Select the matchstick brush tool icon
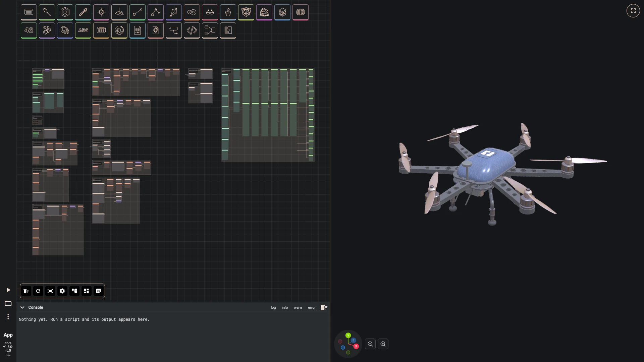This screenshot has height=362, width=644. (x=47, y=12)
